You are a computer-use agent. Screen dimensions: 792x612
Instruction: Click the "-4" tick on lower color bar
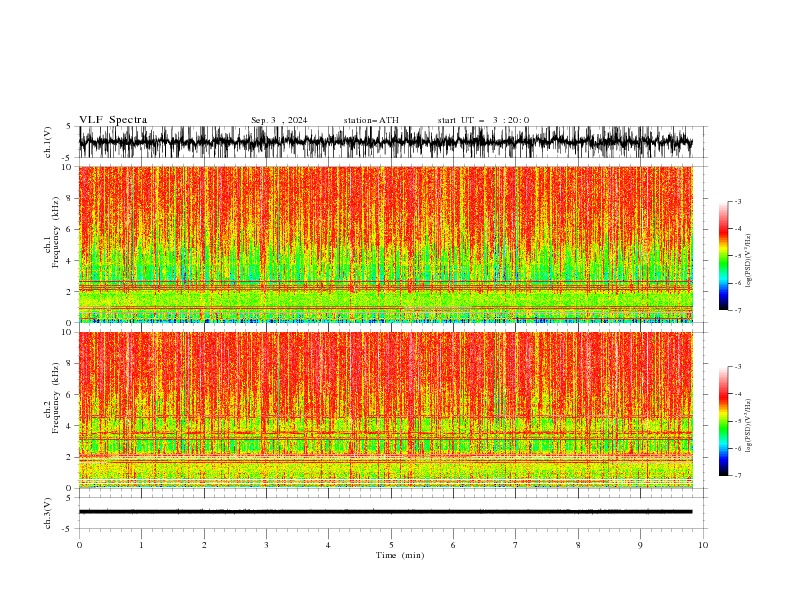[x=738, y=394]
